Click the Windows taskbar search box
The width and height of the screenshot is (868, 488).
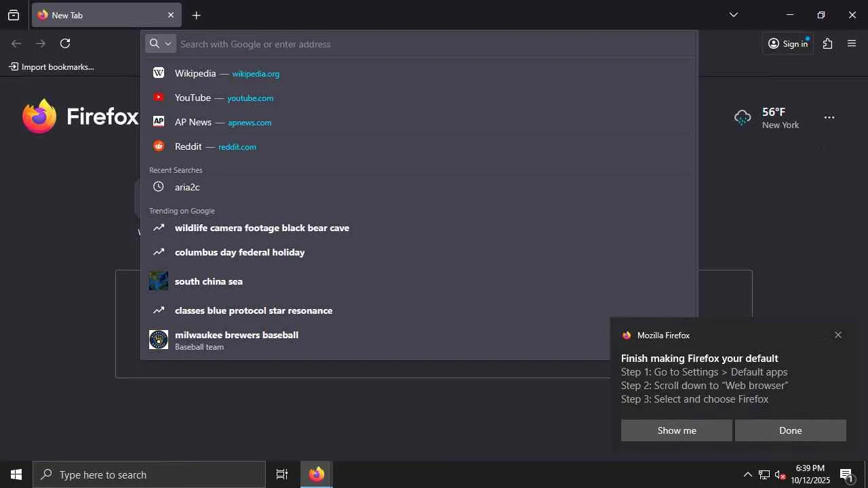point(149,474)
